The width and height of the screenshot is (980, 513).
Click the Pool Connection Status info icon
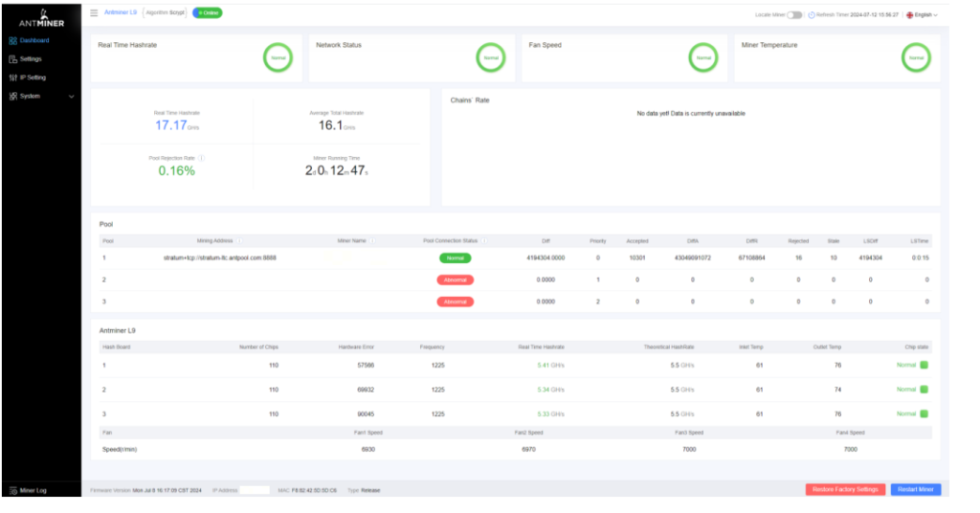pos(483,241)
